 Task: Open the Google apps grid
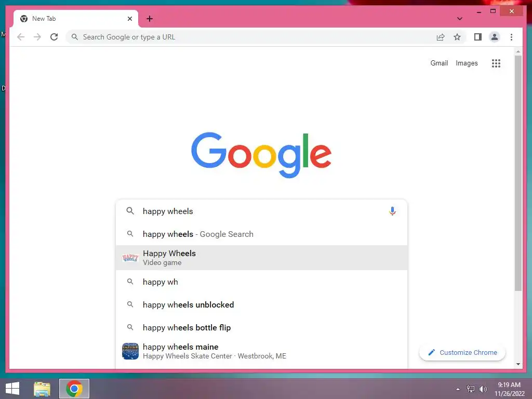click(496, 63)
